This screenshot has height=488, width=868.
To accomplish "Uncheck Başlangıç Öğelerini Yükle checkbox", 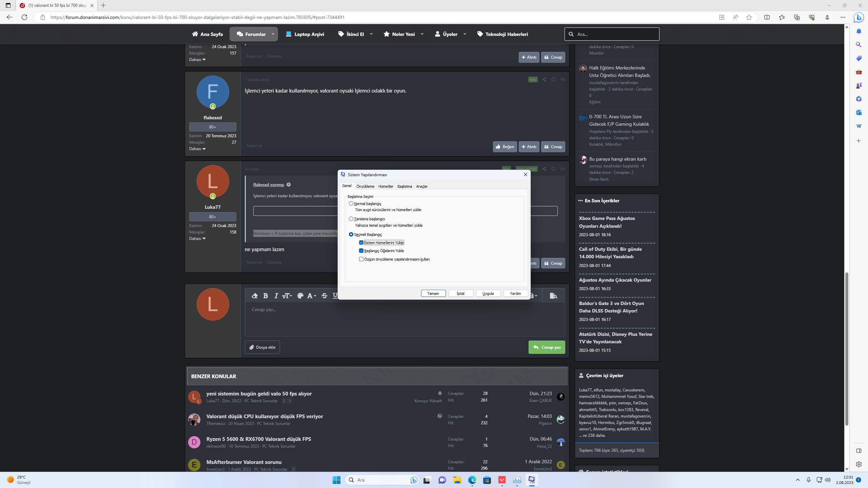I will 361,251.
